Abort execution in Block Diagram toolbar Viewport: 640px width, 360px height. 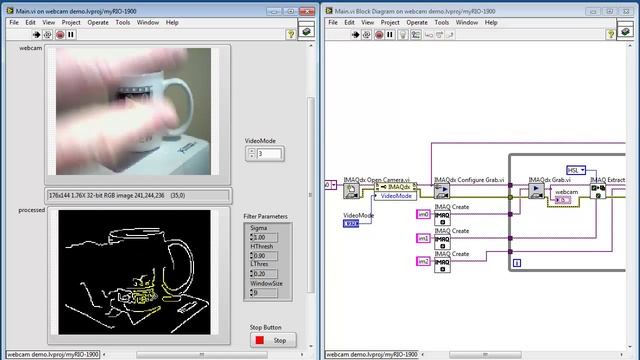pos(379,35)
